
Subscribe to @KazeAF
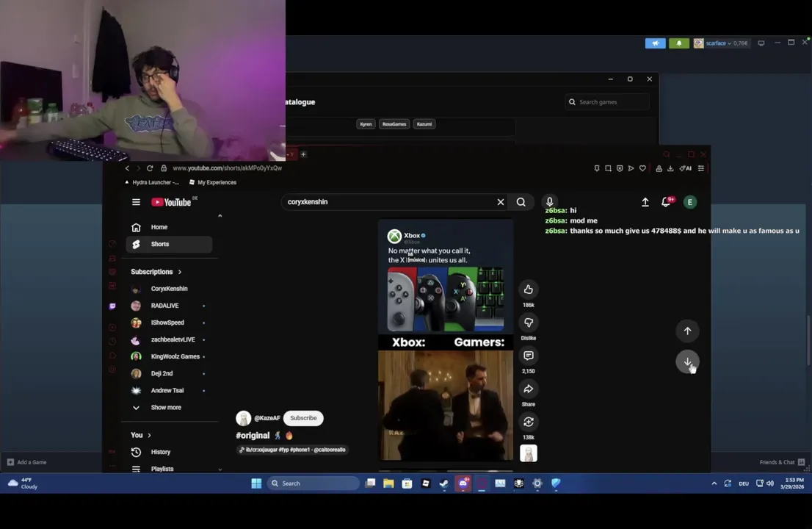(x=303, y=418)
